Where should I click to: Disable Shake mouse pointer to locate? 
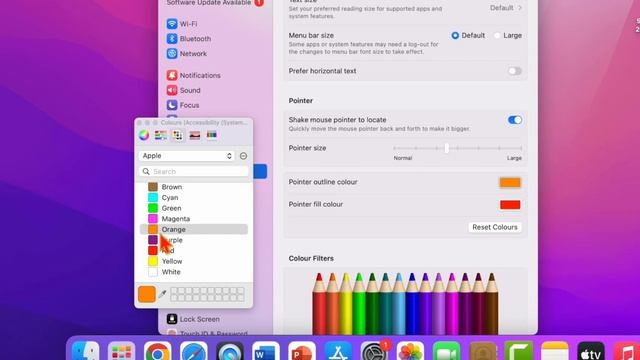pyautogui.click(x=514, y=120)
